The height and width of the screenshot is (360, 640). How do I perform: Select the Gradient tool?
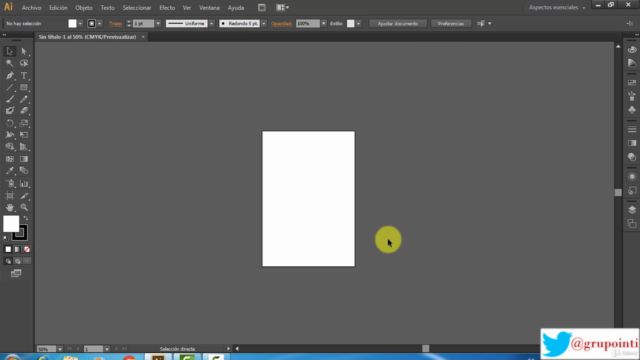point(24,159)
